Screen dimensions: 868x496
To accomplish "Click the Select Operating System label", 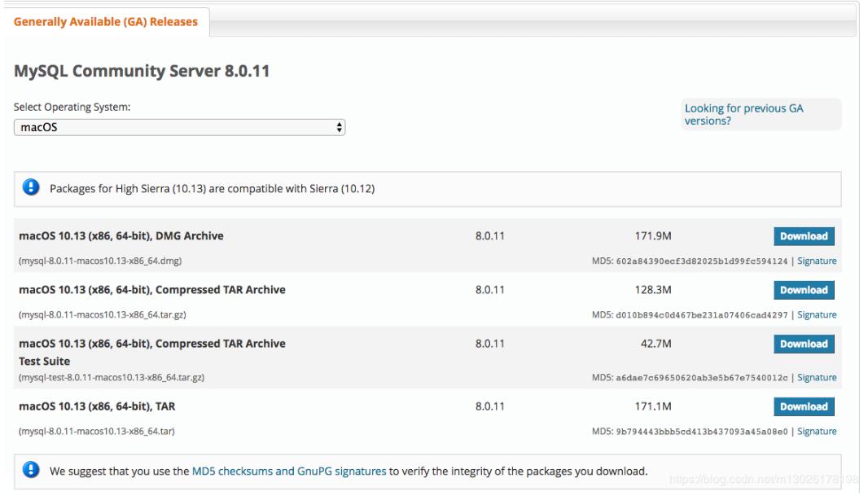I will 72,107.
